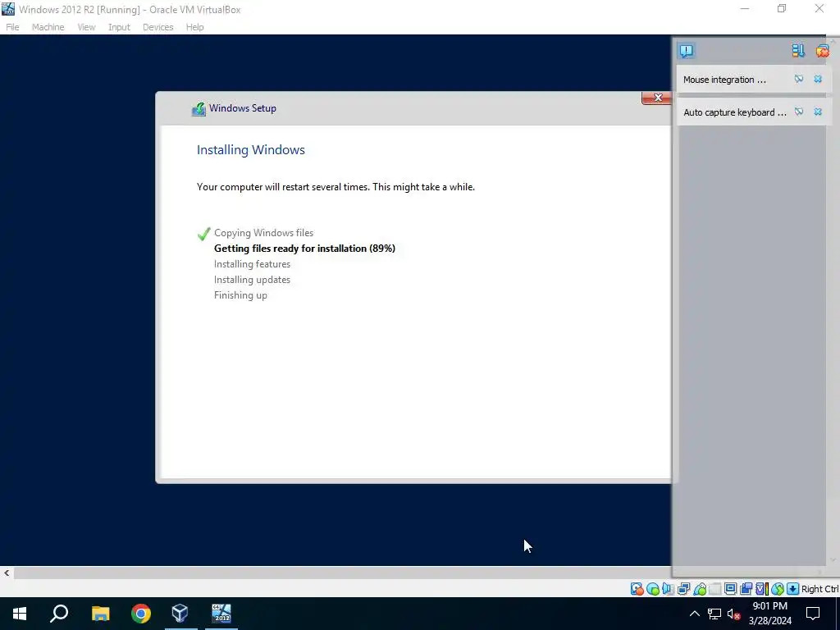Screen dimensions: 840x630
Task: Click the network adapters indicator
Action: click(x=683, y=589)
